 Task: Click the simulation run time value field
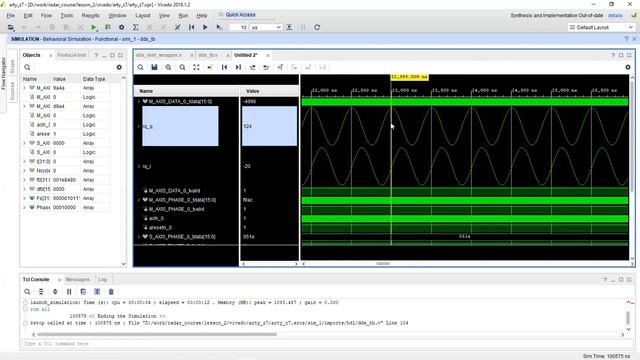238,27
